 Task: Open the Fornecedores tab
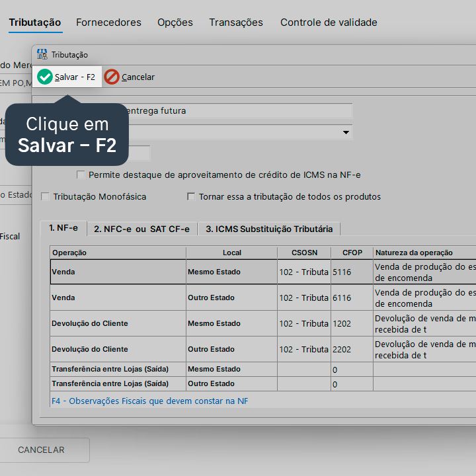[x=108, y=22]
